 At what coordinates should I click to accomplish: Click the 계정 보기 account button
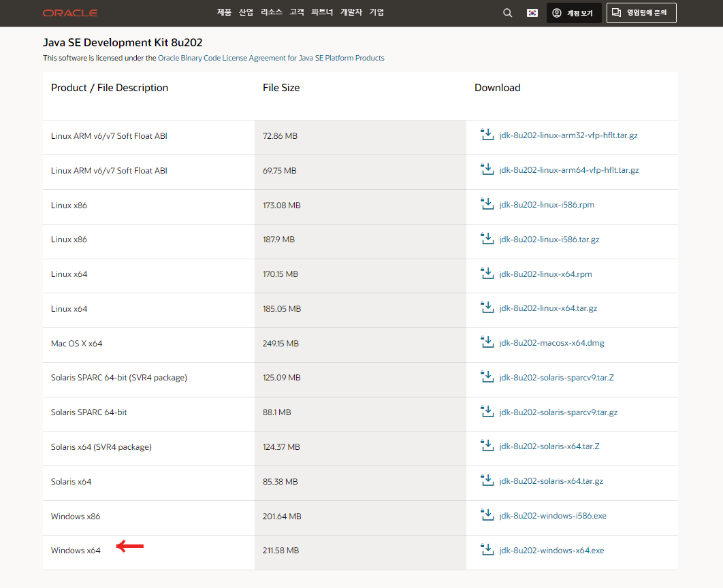tap(574, 13)
